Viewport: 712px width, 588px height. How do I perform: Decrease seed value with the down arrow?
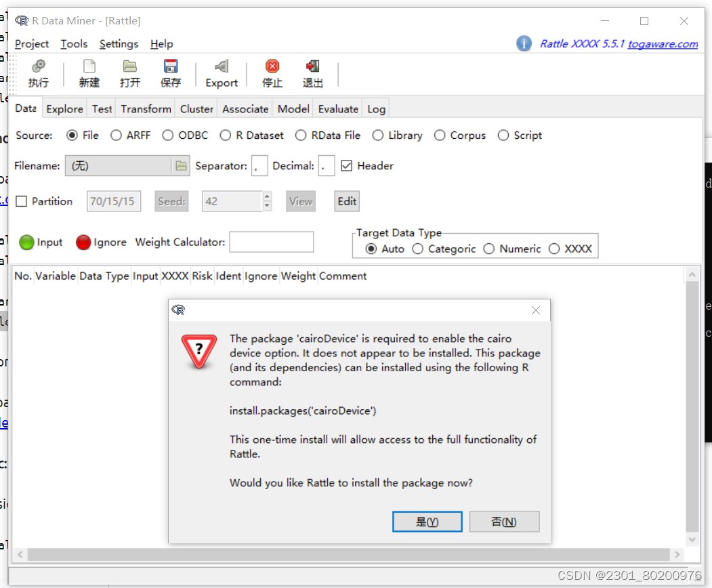(x=267, y=206)
